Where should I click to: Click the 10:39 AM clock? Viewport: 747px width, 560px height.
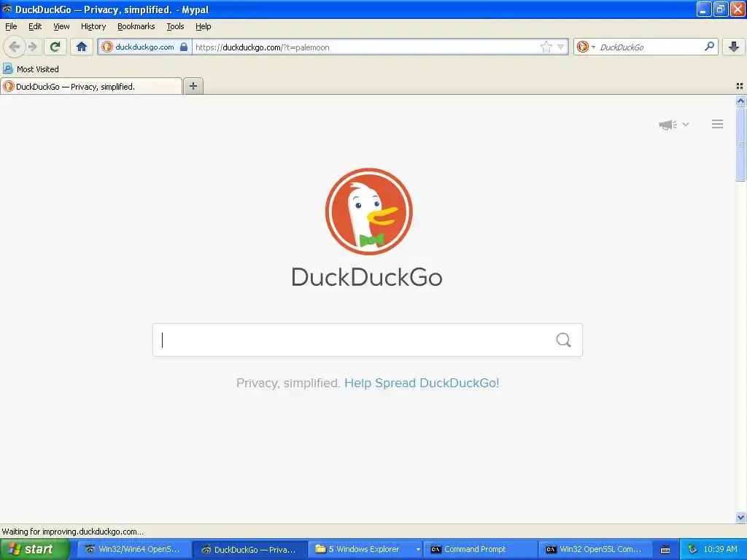720,550
